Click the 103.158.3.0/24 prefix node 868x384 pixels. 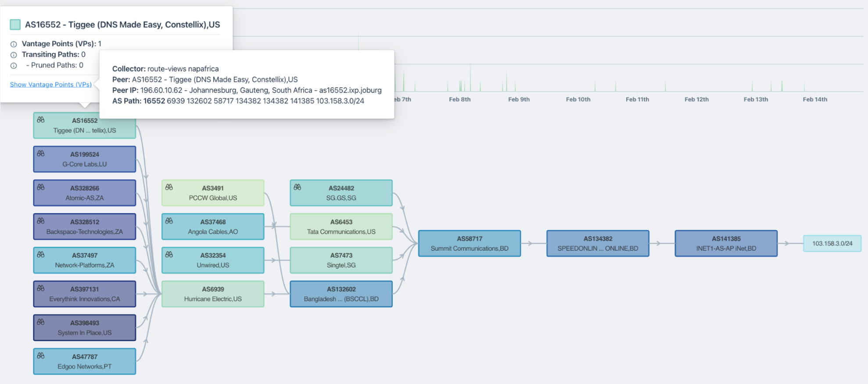tap(832, 243)
